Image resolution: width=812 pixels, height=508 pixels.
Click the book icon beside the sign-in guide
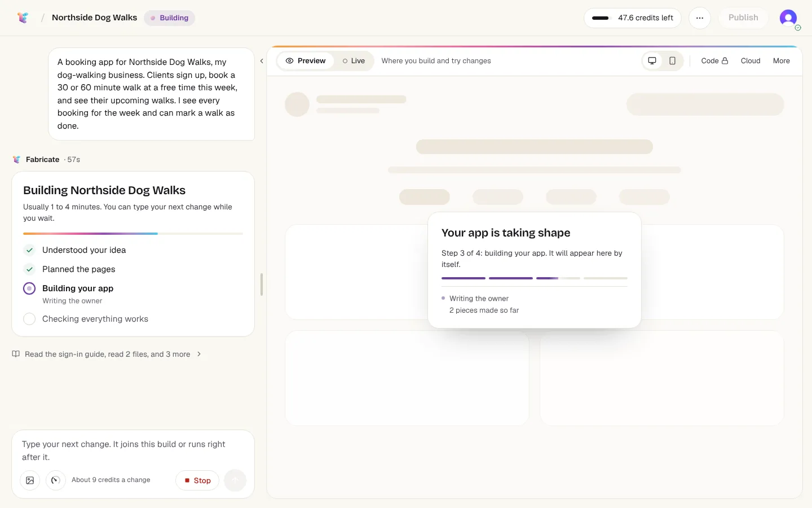(16, 354)
